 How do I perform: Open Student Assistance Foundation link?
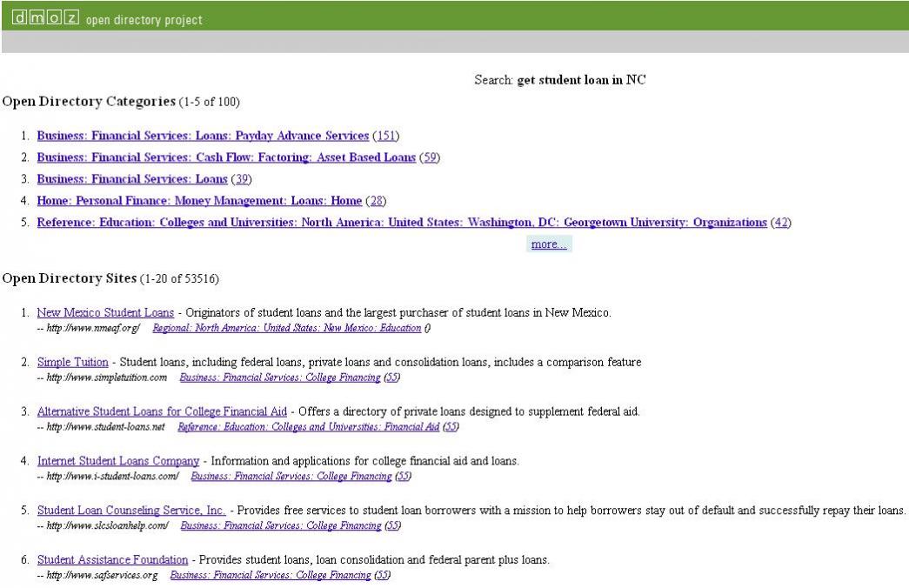(112, 559)
